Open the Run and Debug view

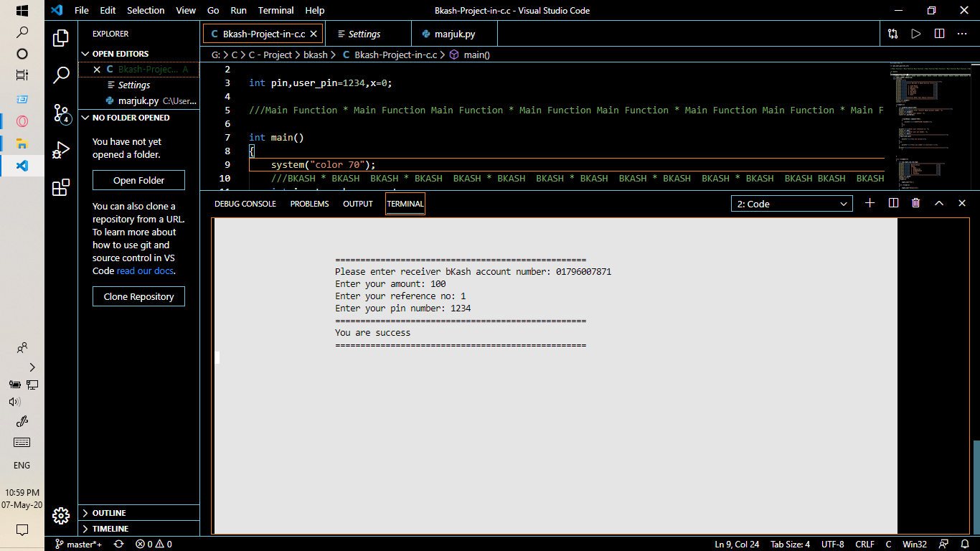[x=61, y=150]
